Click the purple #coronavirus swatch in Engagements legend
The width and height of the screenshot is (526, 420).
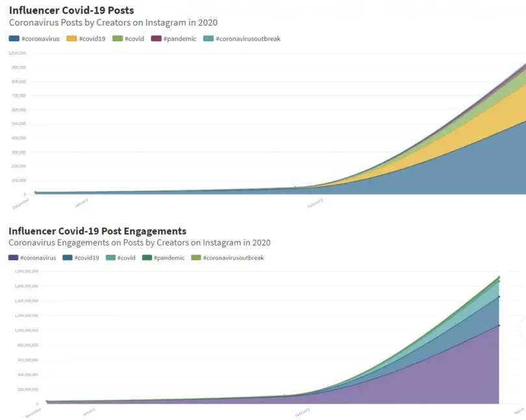click(14, 258)
